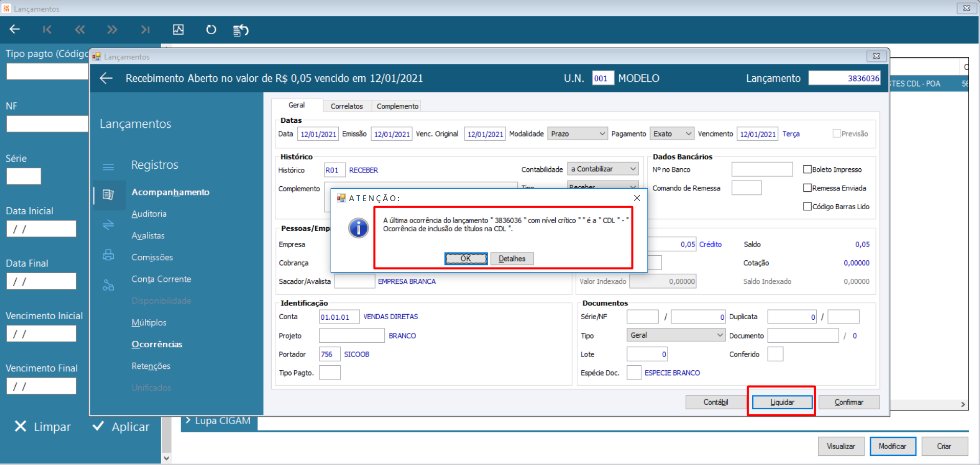The image size is (980, 465).
Task: Open the chart report toolbar icon
Action: [178, 30]
